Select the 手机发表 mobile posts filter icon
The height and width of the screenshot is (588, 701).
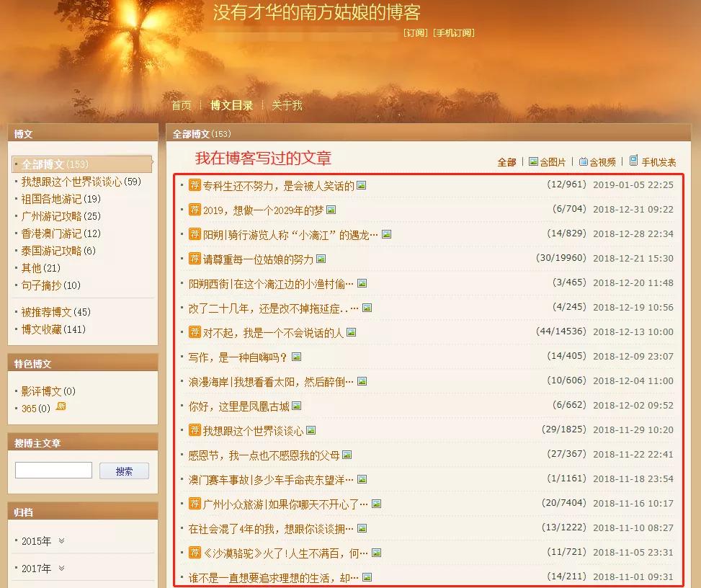[634, 161]
